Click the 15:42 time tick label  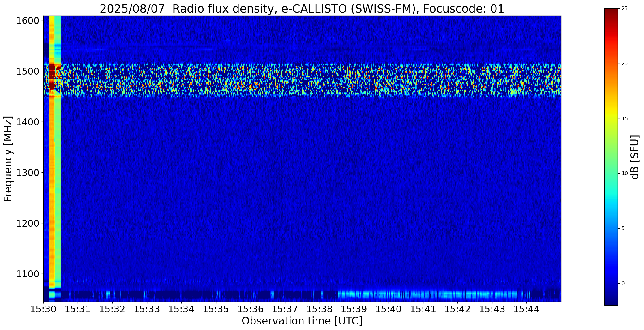point(458,309)
